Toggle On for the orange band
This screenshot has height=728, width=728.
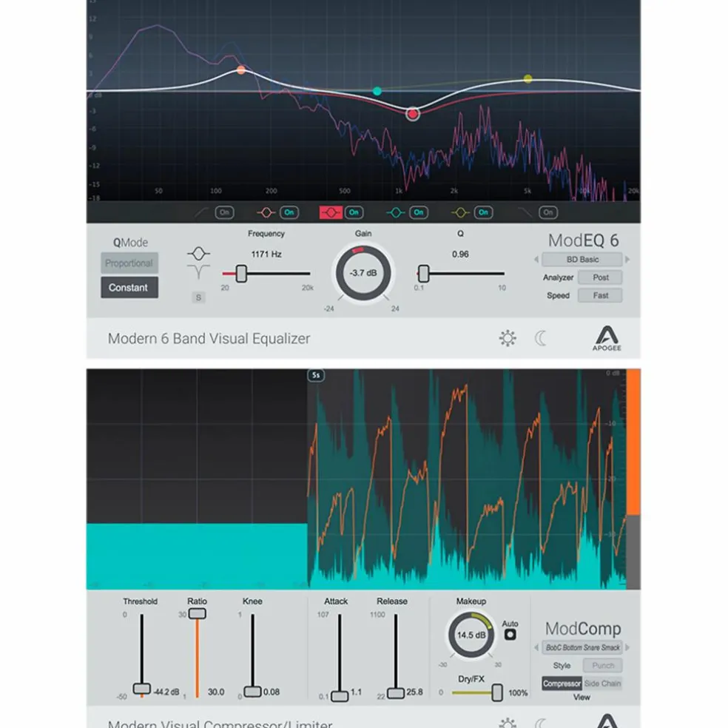[x=289, y=212]
